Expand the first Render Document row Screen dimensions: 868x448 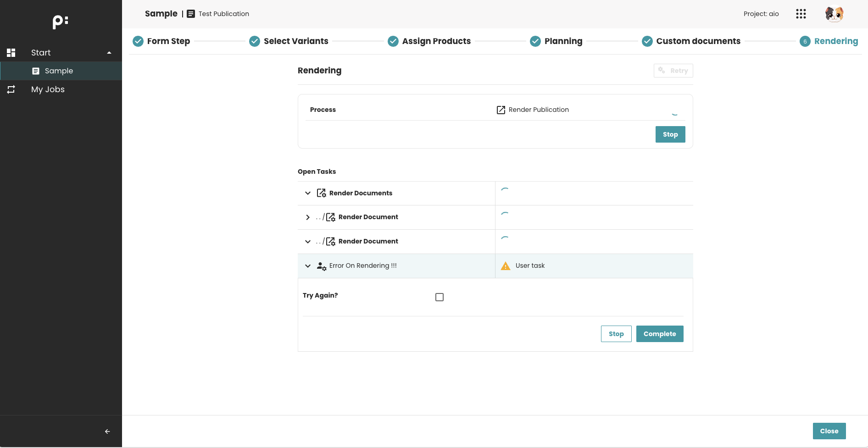[308, 217]
